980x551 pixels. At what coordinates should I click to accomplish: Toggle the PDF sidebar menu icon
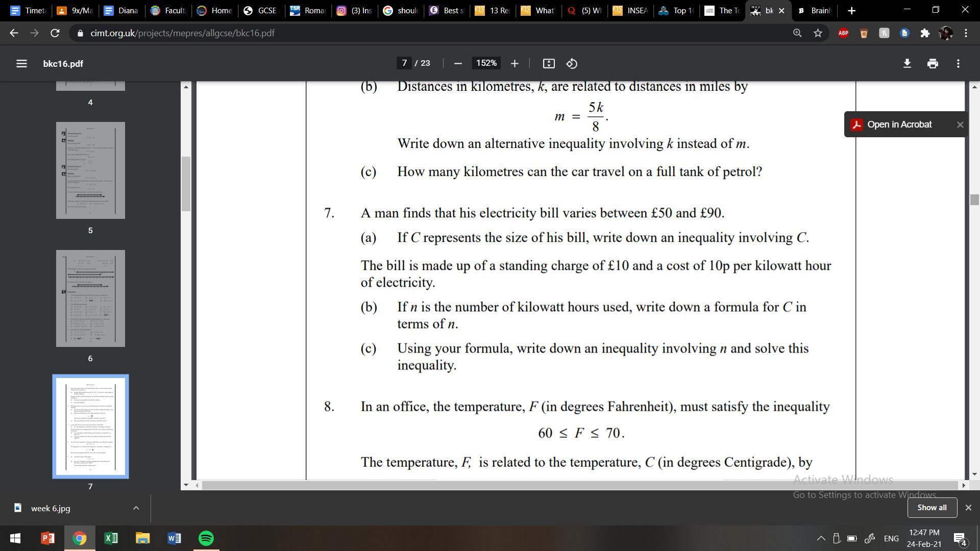pos(21,64)
